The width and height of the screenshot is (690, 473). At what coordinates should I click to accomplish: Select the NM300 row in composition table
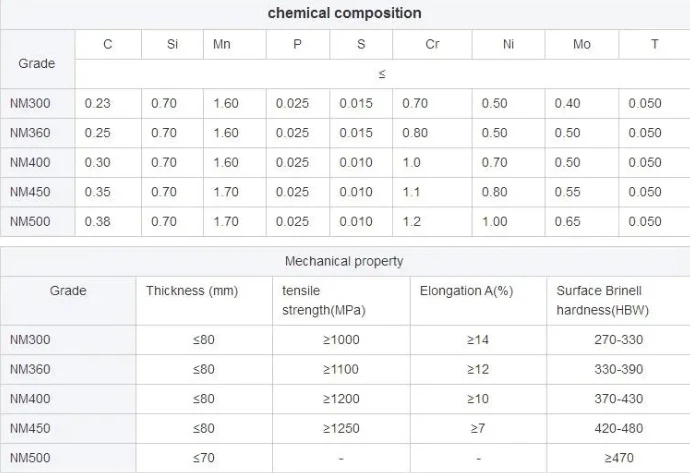pyautogui.click(x=345, y=103)
